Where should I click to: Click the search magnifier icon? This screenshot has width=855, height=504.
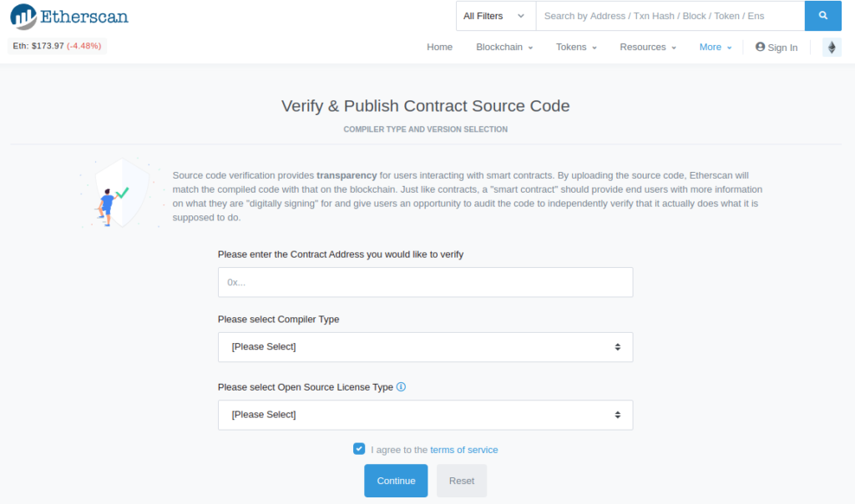(822, 15)
